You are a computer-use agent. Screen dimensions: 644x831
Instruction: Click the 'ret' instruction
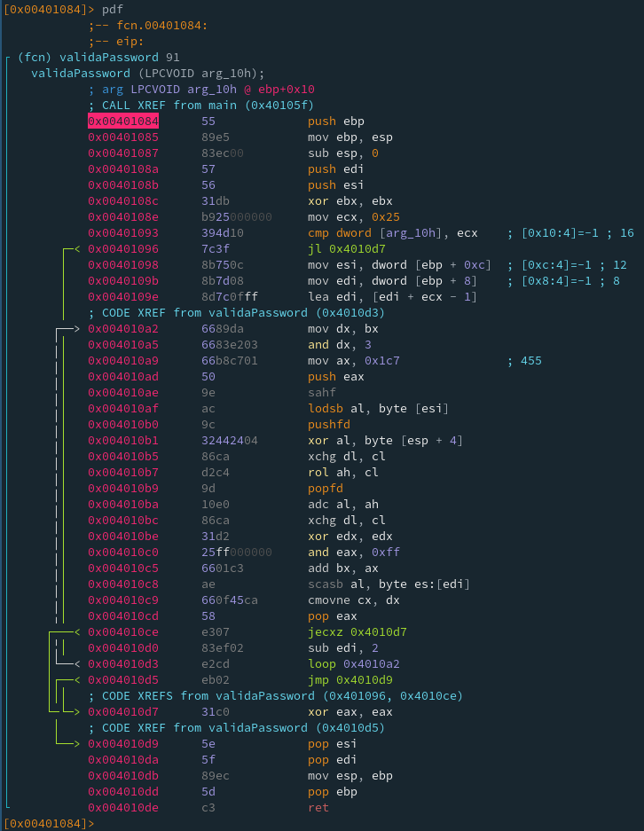pos(318,808)
